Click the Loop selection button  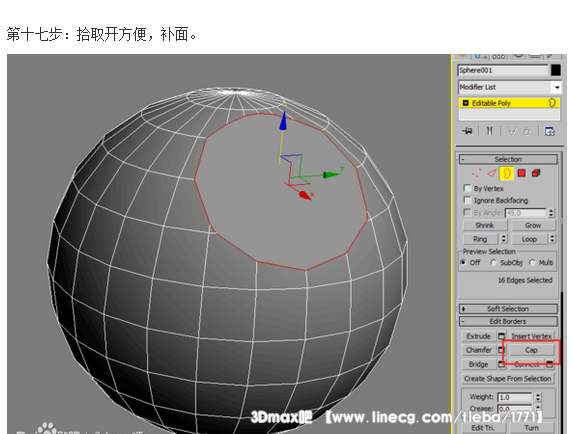click(x=529, y=239)
